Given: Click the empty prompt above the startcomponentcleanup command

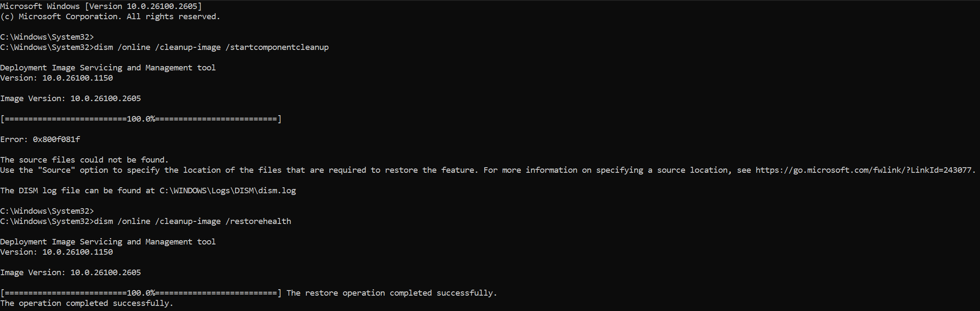Looking at the screenshot, I should tap(47, 37).
